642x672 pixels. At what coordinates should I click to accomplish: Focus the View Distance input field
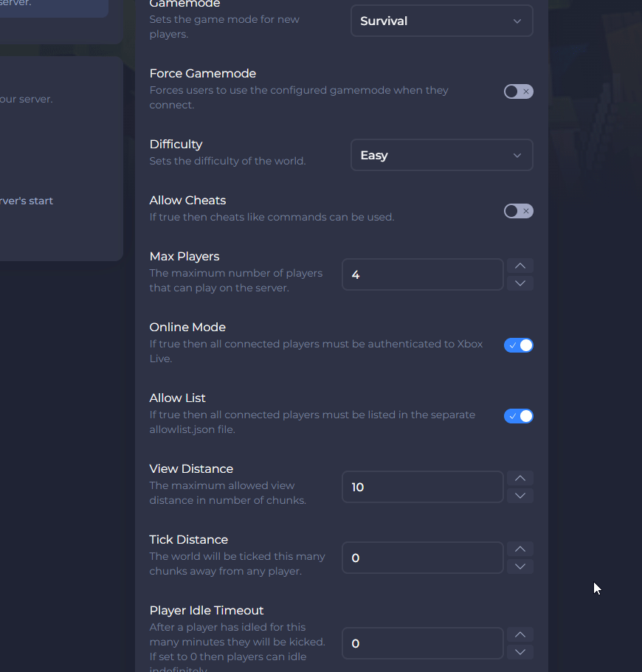tap(422, 487)
